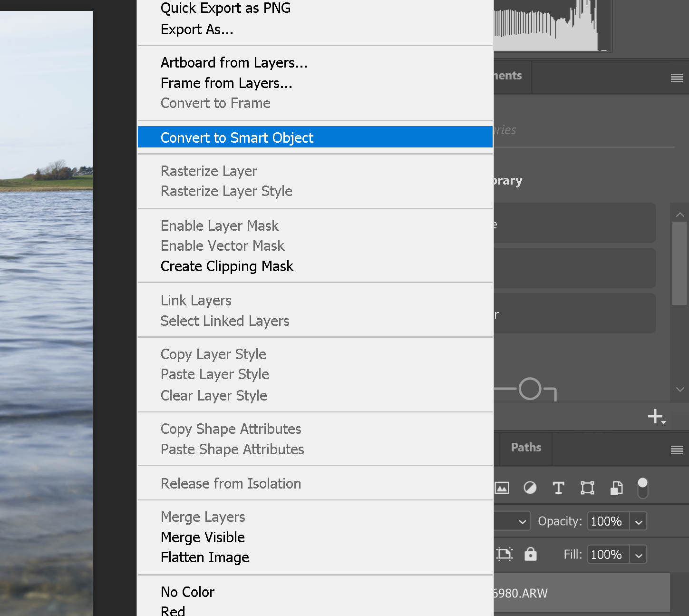Choose Quick Export as PNG
This screenshot has width=689, height=616.
pyautogui.click(x=225, y=8)
